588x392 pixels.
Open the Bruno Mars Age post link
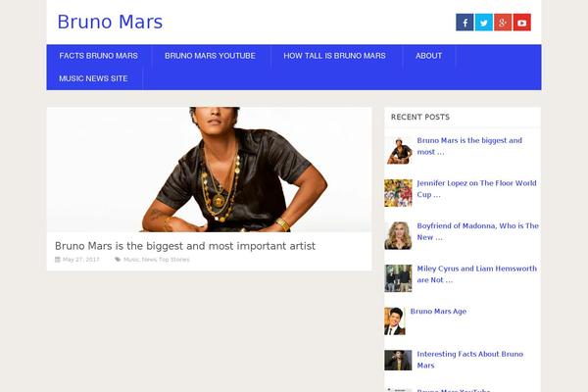click(438, 312)
